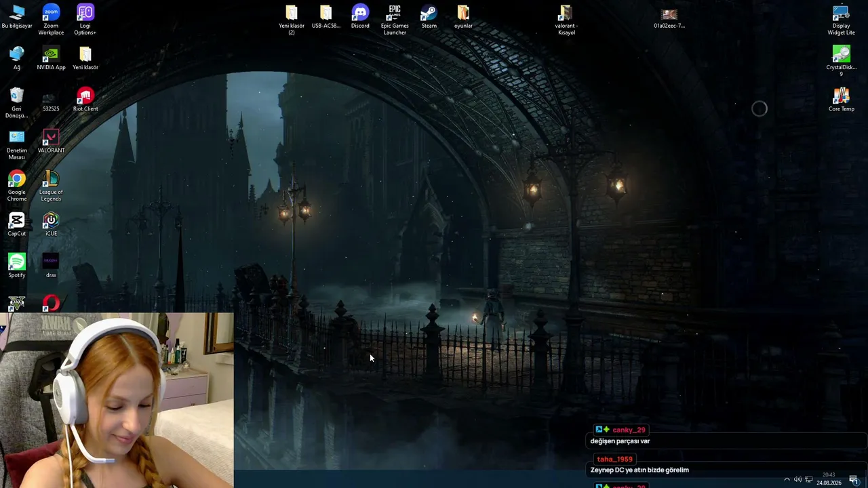This screenshot has width=868, height=488.
Task: Select the 532525 desktop item
Action: click(51, 100)
